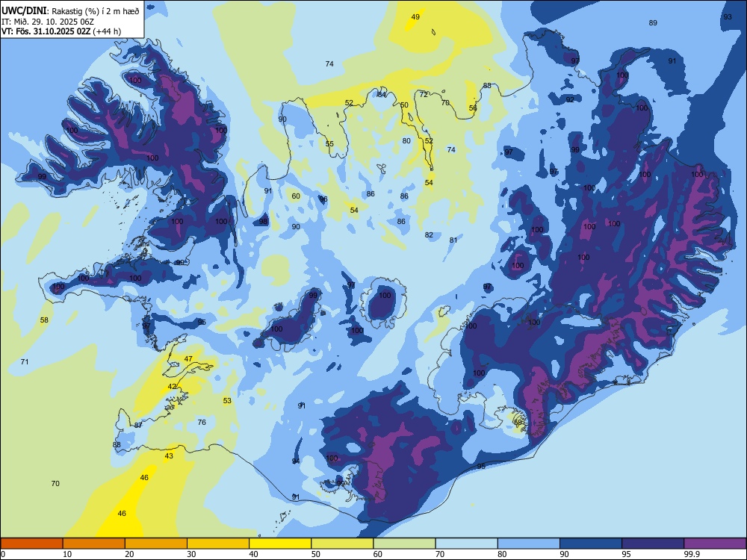
Task: Click the 0–10 dark orange legend swatch
Action: click(32, 544)
